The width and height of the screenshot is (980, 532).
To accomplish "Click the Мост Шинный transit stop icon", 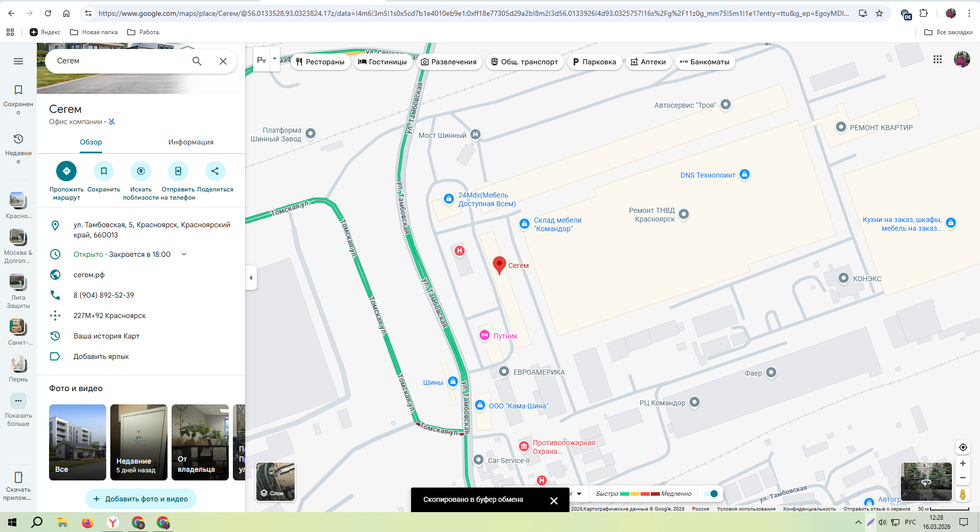I will click(x=475, y=134).
